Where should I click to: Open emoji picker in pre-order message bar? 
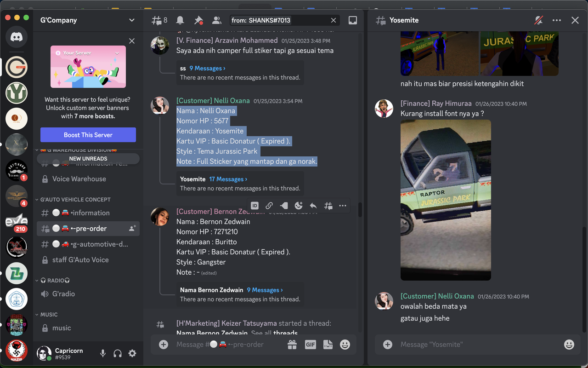pyautogui.click(x=345, y=345)
